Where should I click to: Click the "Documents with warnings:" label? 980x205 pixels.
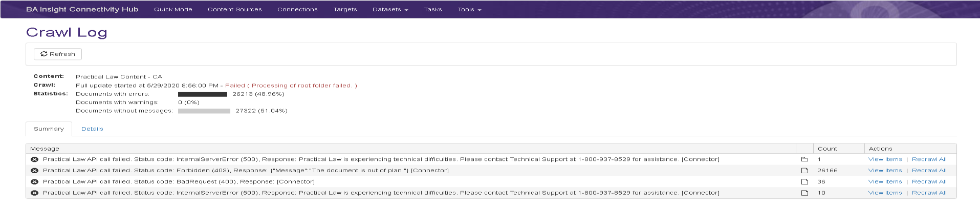(117, 102)
